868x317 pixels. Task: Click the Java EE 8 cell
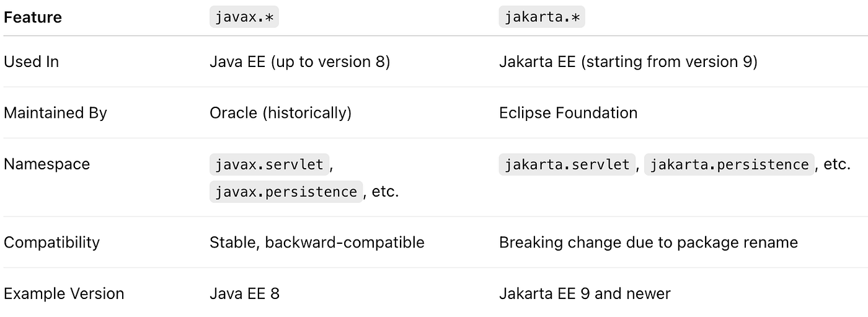244,293
